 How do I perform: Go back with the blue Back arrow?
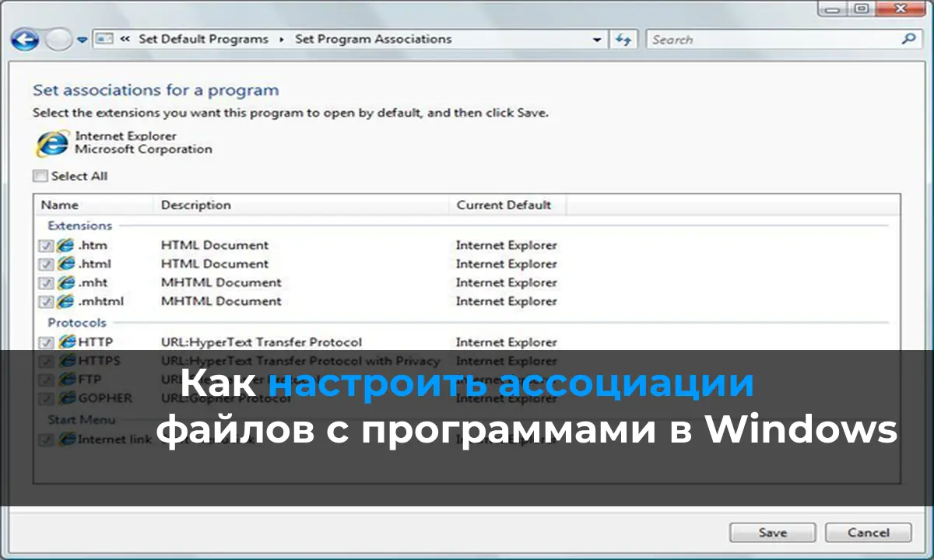coord(24,39)
